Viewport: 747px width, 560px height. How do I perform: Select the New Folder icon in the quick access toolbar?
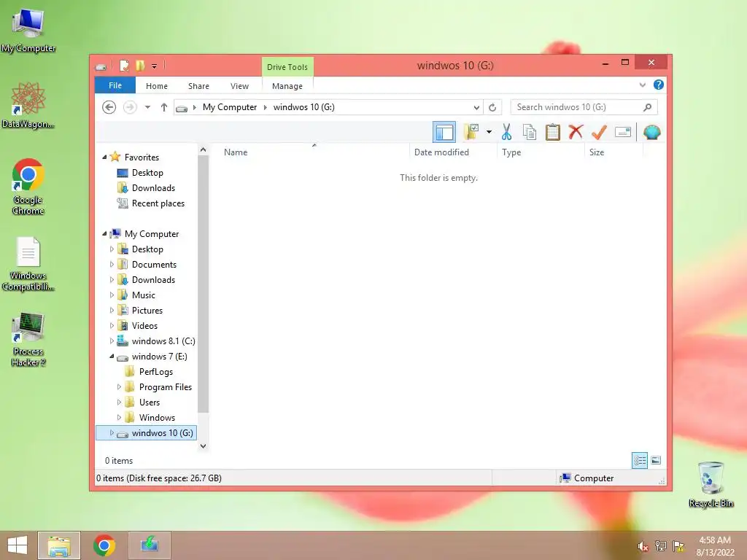tap(140, 66)
